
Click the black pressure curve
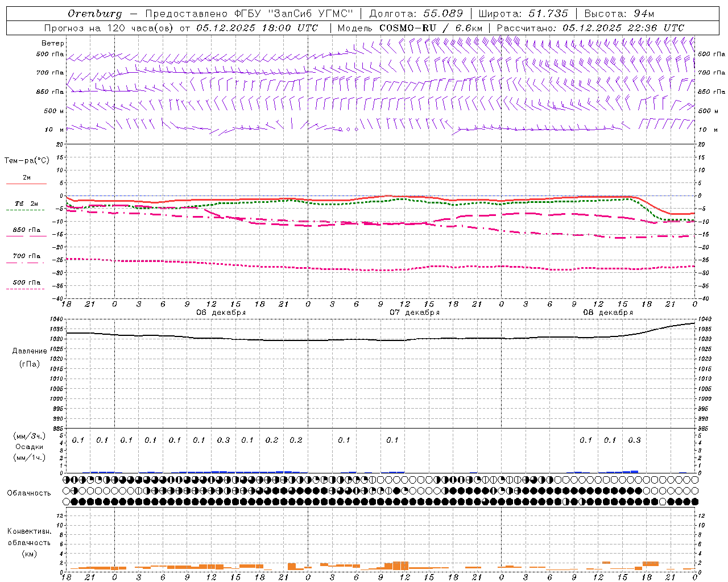pos(380,339)
